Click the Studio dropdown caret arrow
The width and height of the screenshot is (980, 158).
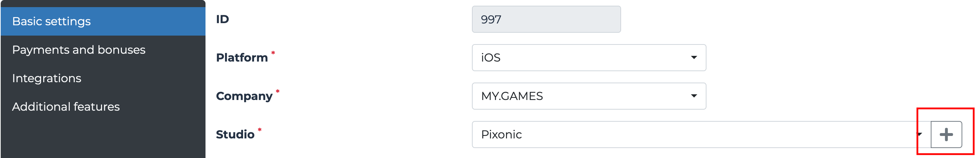[919, 135]
